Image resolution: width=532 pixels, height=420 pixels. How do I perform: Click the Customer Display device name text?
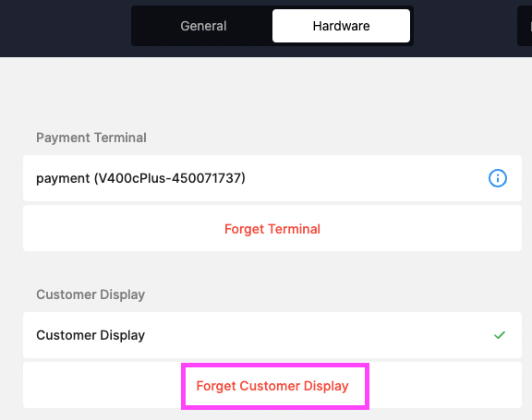pyautogui.click(x=91, y=335)
